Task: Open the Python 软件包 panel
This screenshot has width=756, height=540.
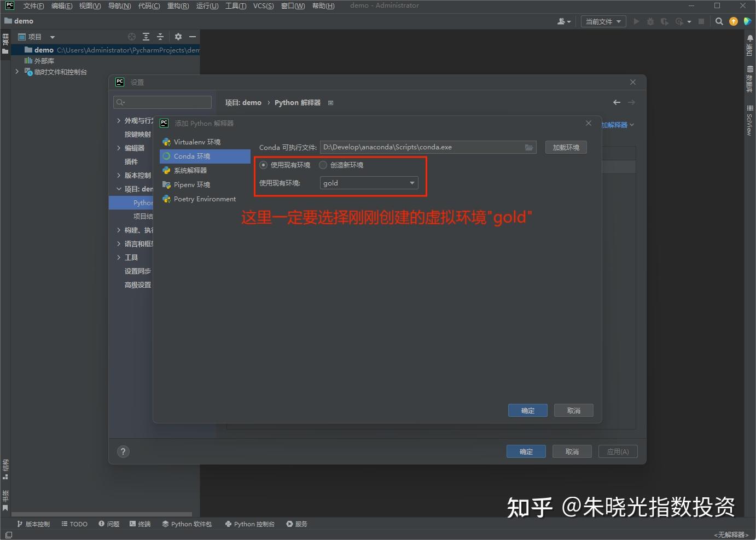Action: [x=187, y=524]
